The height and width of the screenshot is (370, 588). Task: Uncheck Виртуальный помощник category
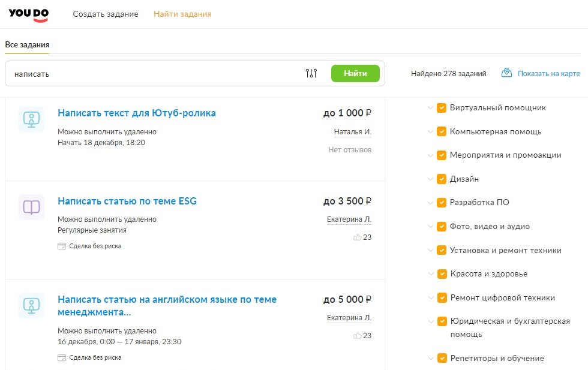[x=442, y=108]
